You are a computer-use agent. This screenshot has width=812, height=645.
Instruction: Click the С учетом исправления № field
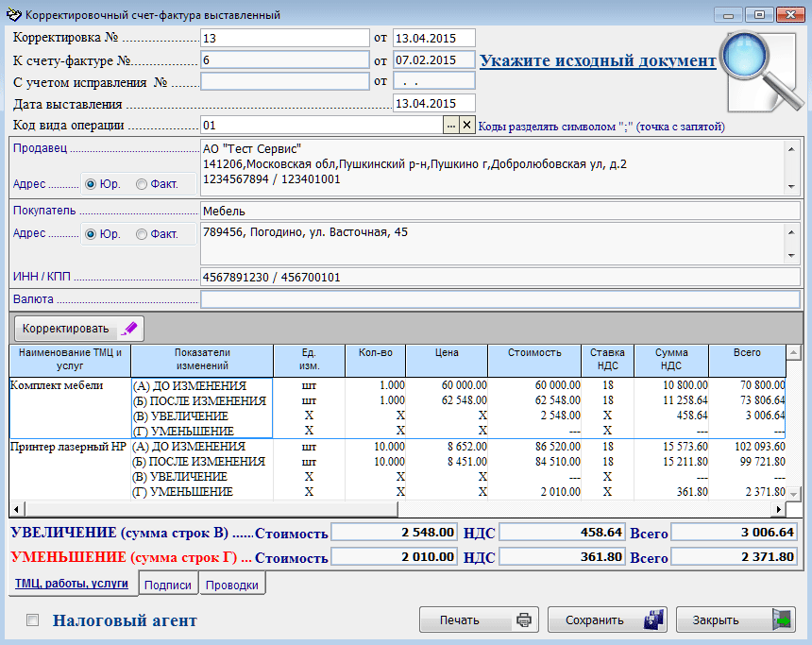(285, 81)
